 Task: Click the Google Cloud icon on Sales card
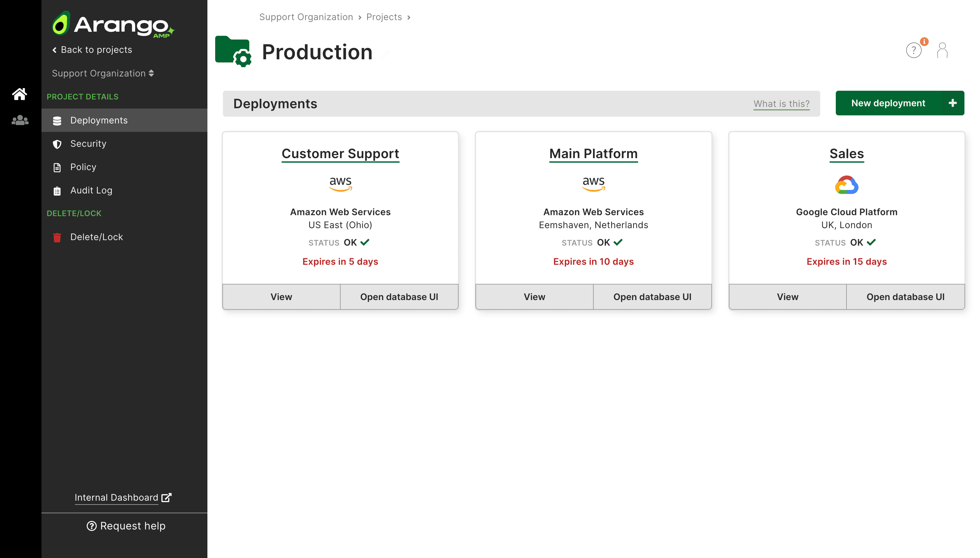[846, 185]
